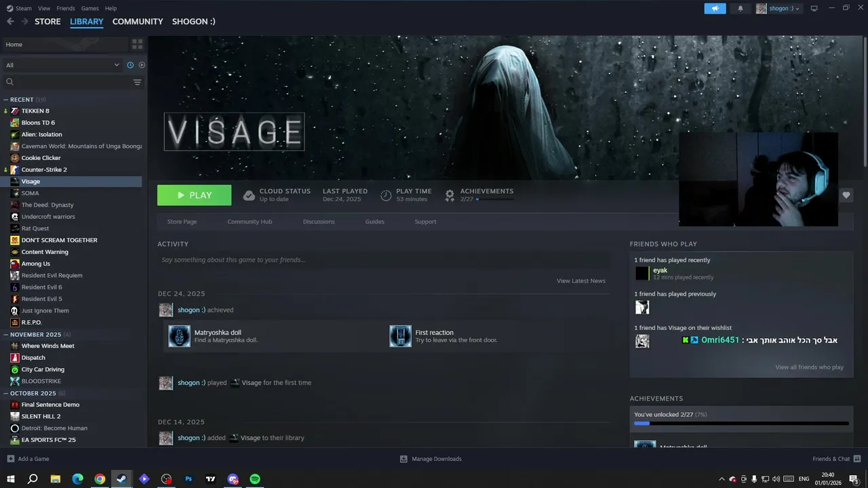Select Detroit: Become Human in the library
The image size is (868, 488).
click(x=54, y=428)
